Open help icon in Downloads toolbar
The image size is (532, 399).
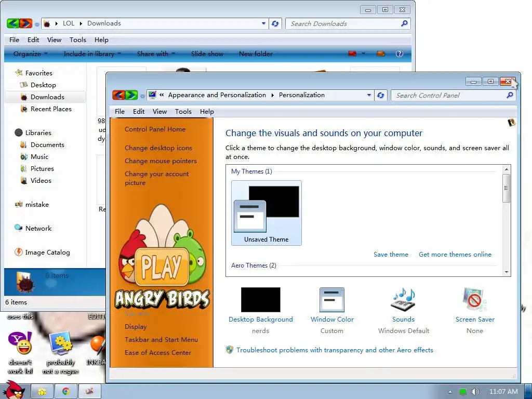(400, 54)
